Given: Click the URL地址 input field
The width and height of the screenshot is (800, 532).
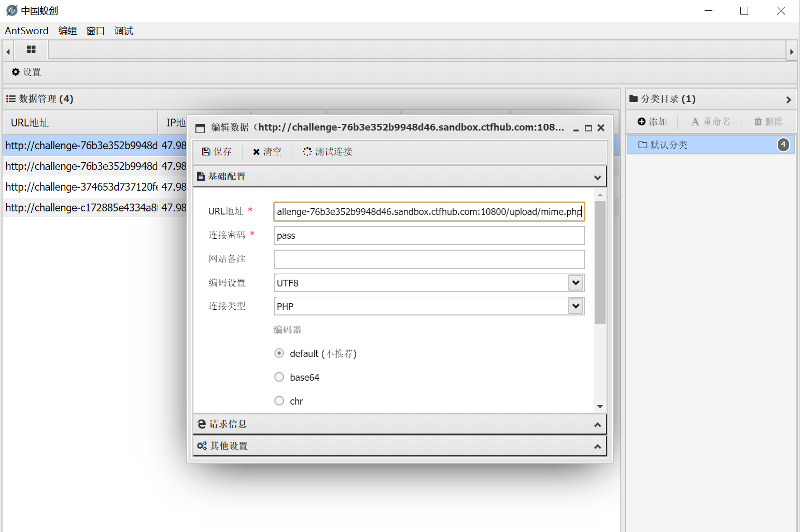Looking at the screenshot, I should (x=429, y=212).
